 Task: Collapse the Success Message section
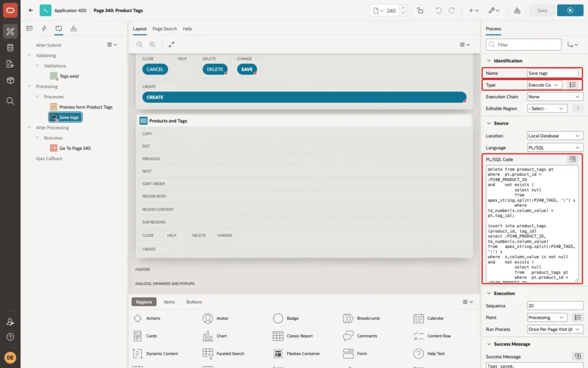point(489,344)
